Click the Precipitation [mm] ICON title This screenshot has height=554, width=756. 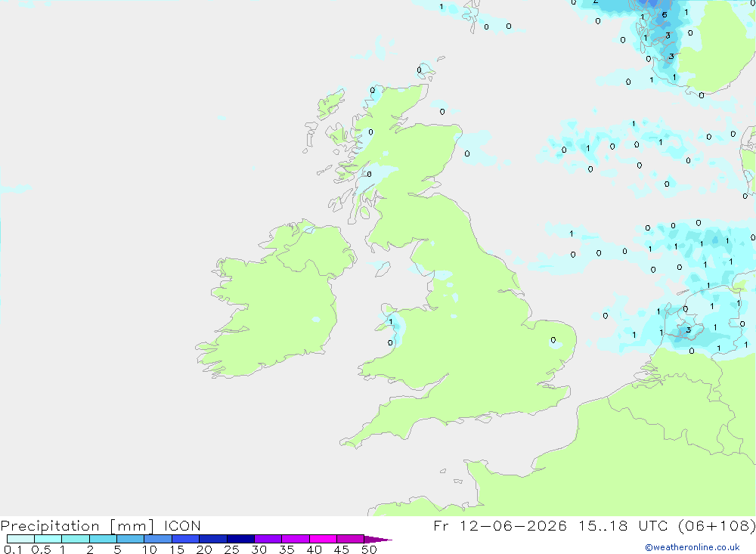101,525
